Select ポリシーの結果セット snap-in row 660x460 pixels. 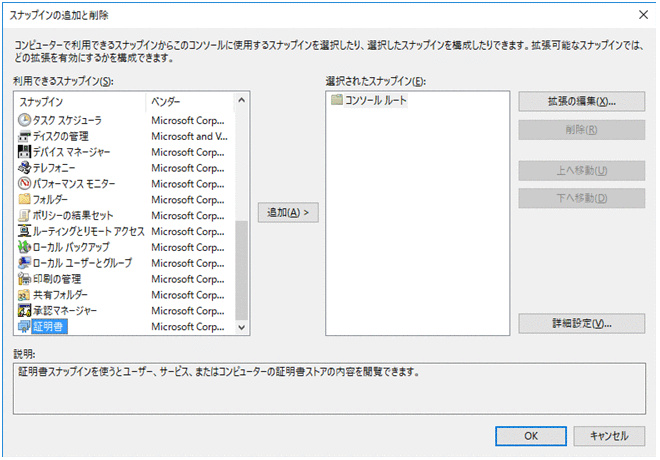pyautogui.click(x=125, y=215)
